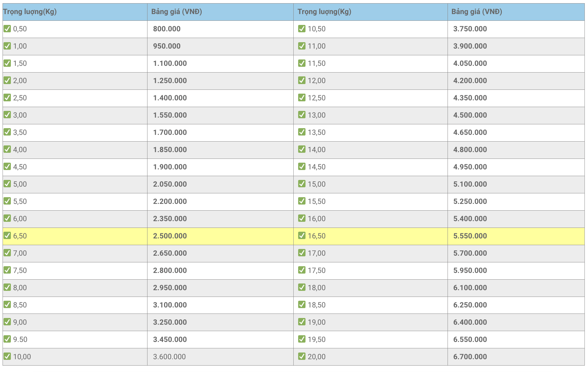588x372 pixels.
Task: Click the price 1.850.000
Action: [x=170, y=150]
